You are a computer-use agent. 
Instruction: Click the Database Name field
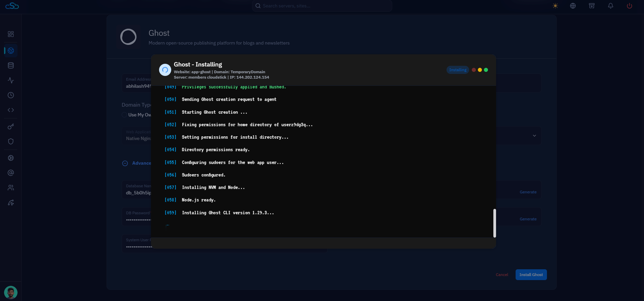136,190
